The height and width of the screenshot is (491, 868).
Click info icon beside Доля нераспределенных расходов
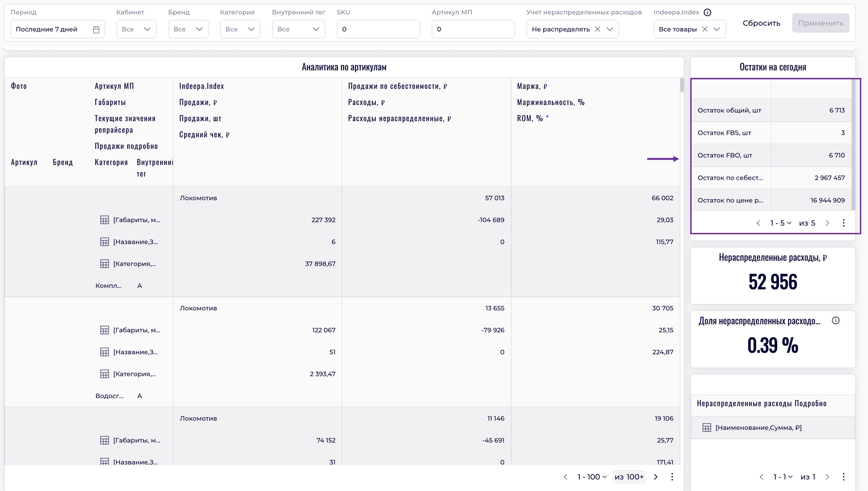[x=835, y=321]
